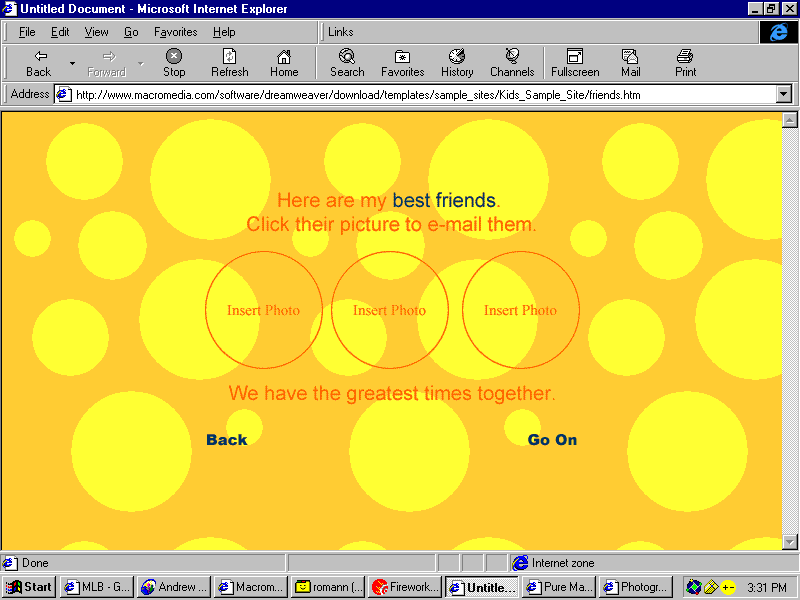Switch to the 'MLB - G...' taskbar window

click(x=97, y=587)
